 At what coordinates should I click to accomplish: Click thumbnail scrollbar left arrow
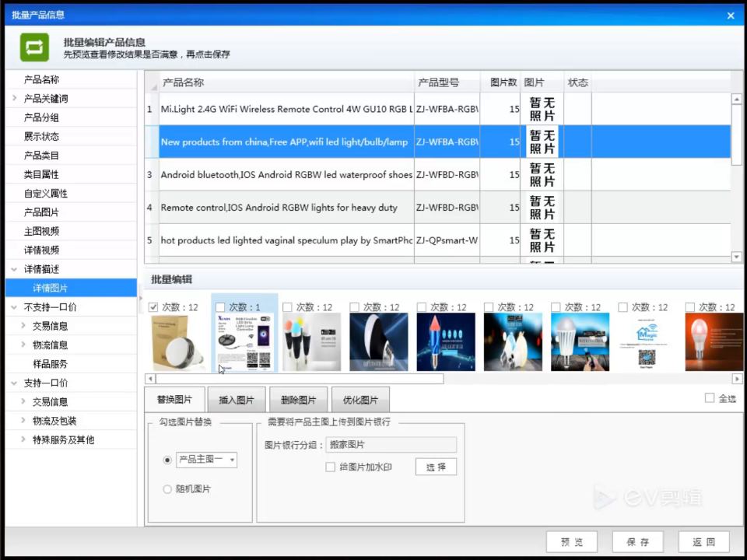click(150, 379)
